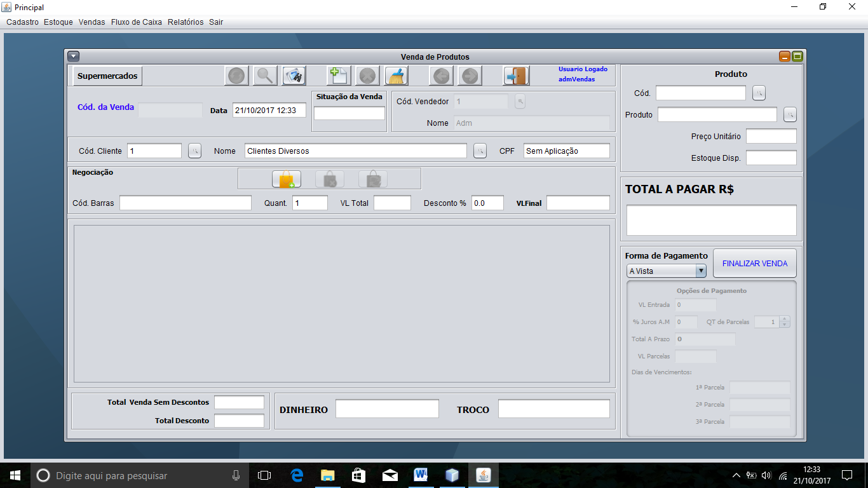
Task: Exit the sale screen via the door icon
Action: click(x=515, y=75)
